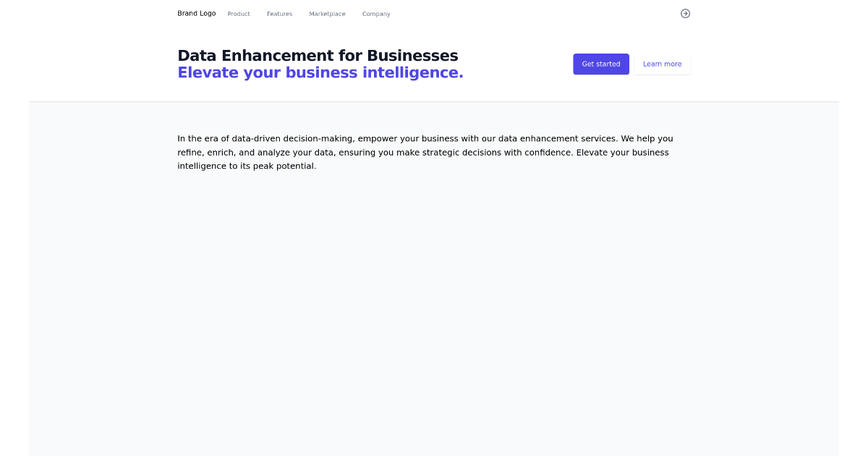Select the right-arrow circle next to the nav
Image resolution: width=868 pixels, height=456 pixels.
click(x=685, y=13)
